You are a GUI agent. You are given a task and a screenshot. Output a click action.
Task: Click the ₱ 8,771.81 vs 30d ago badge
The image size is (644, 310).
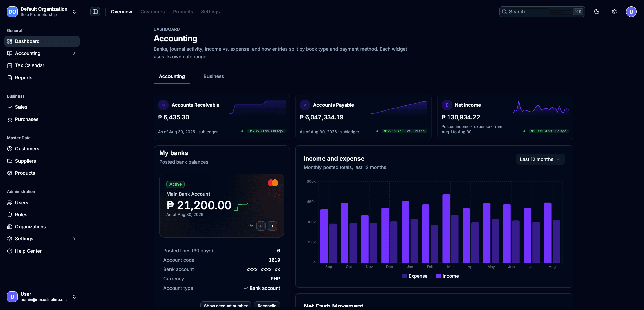click(549, 131)
